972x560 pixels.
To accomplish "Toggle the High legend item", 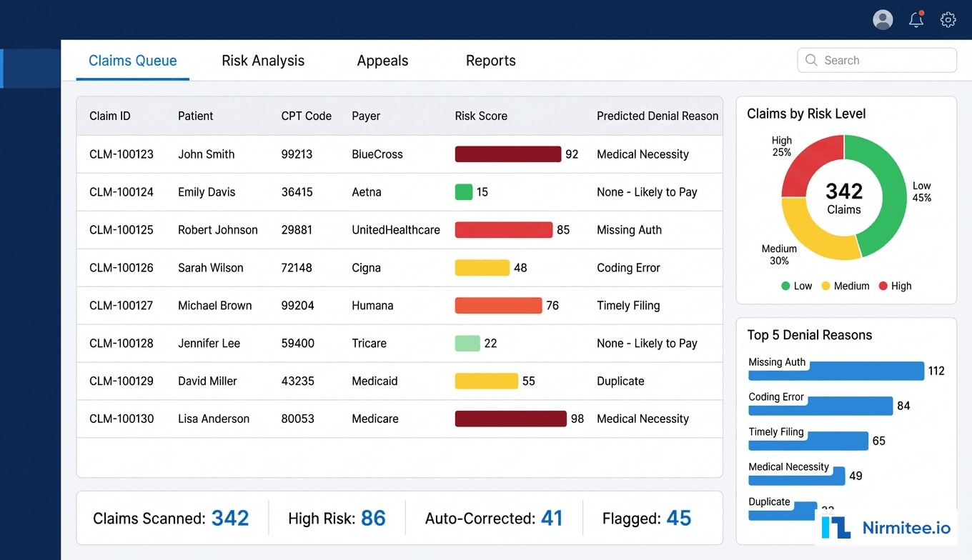I will (894, 286).
